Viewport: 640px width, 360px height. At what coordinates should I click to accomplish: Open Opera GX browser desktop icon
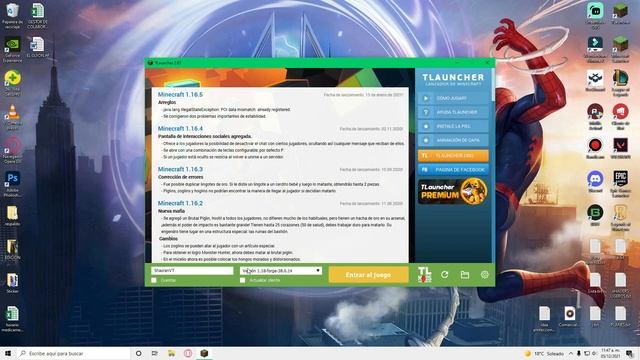[12, 150]
